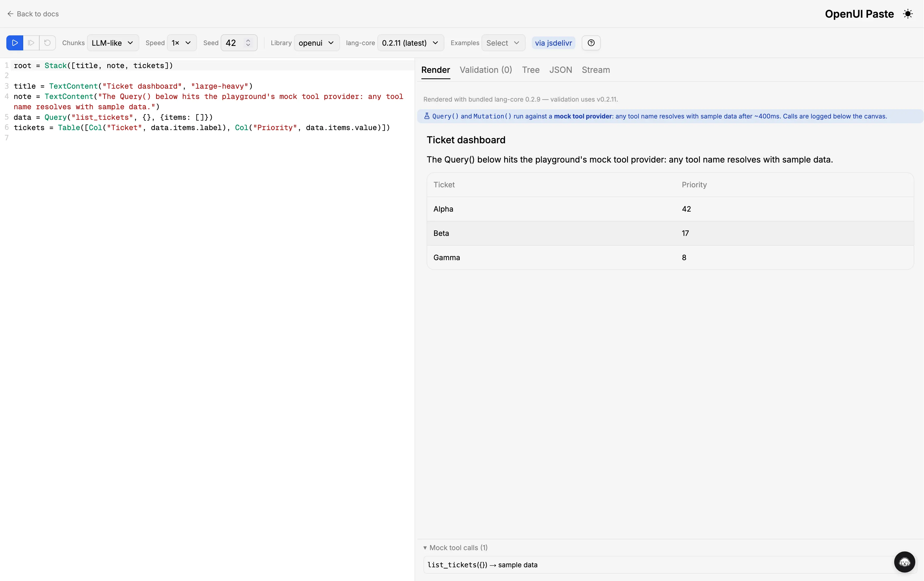Open the Chunks LLM-like dropdown
924x581 pixels.
pyautogui.click(x=113, y=43)
